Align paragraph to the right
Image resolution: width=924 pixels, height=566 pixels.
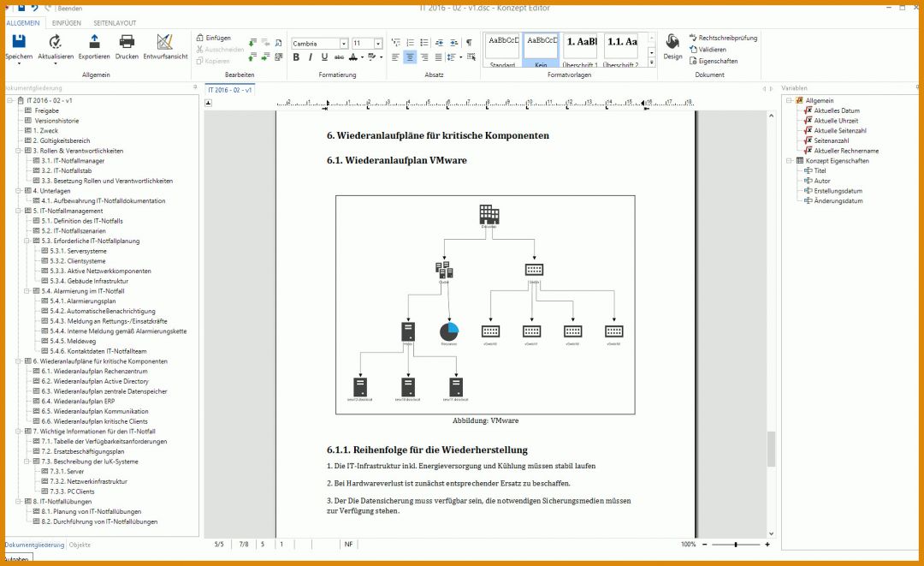click(x=424, y=57)
